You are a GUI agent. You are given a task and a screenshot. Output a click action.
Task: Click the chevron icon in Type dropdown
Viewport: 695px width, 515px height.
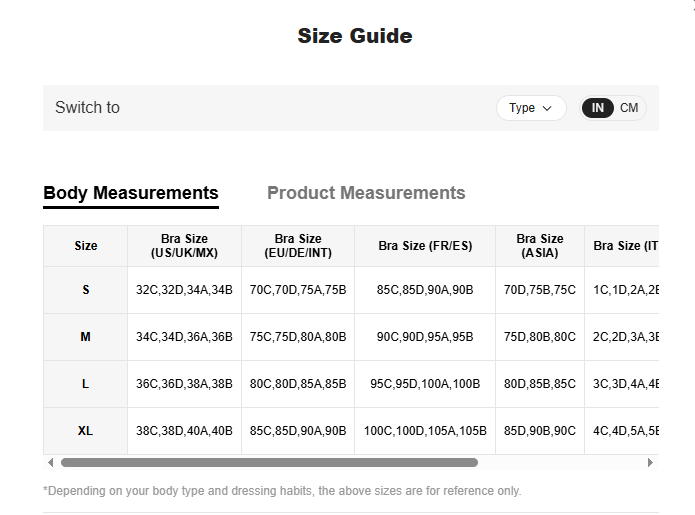pos(547,108)
